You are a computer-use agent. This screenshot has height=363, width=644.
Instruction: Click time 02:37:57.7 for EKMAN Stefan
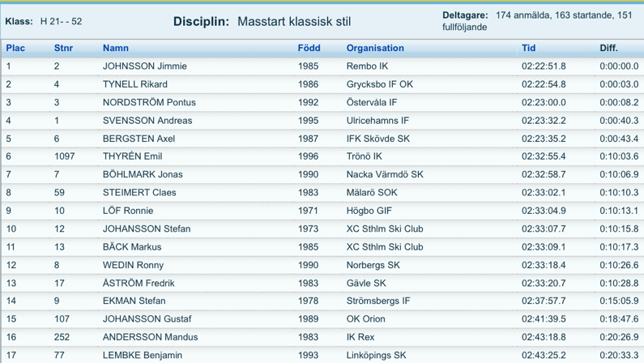point(544,301)
